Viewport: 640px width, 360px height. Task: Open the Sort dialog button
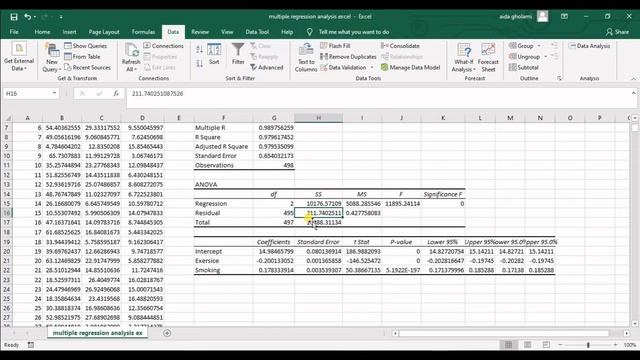(x=214, y=54)
